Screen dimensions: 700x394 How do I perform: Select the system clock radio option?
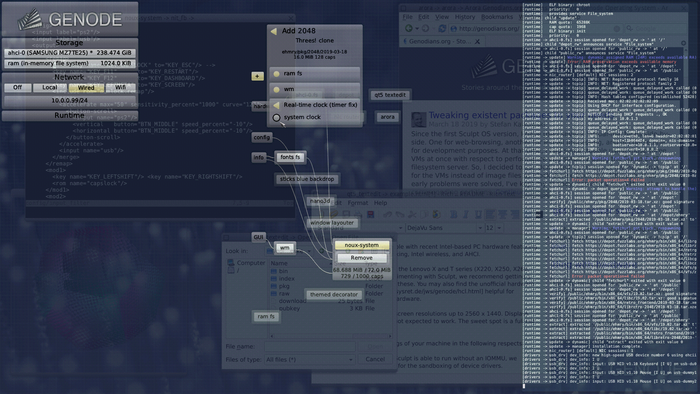coord(276,117)
